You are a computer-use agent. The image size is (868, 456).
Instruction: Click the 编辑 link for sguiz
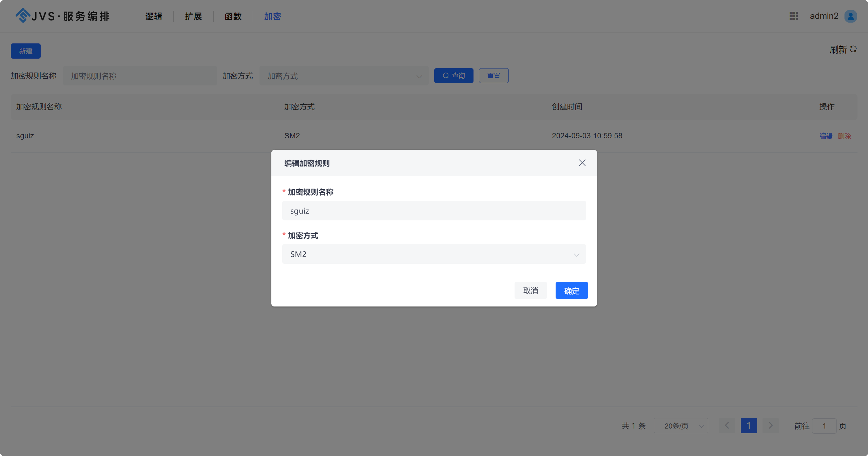826,136
